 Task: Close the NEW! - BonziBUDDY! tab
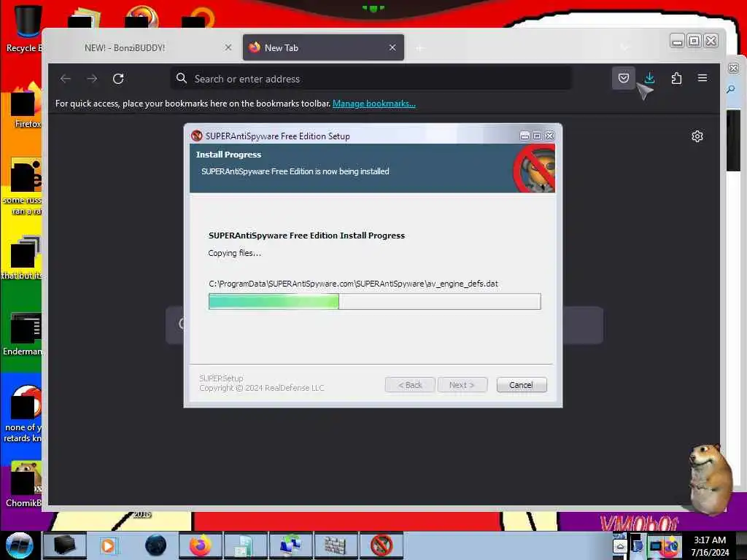pyautogui.click(x=228, y=47)
